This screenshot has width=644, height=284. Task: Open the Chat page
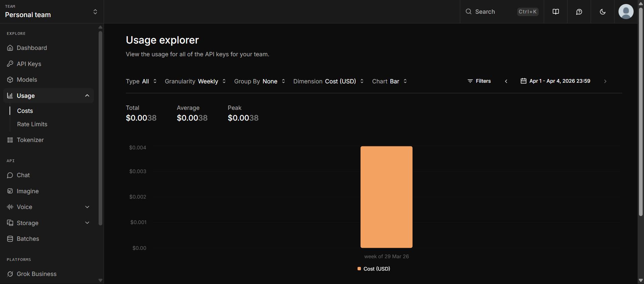(49, 175)
